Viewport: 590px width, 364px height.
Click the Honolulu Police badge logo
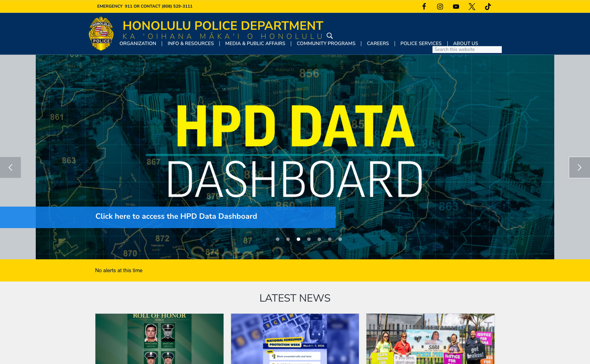(101, 34)
